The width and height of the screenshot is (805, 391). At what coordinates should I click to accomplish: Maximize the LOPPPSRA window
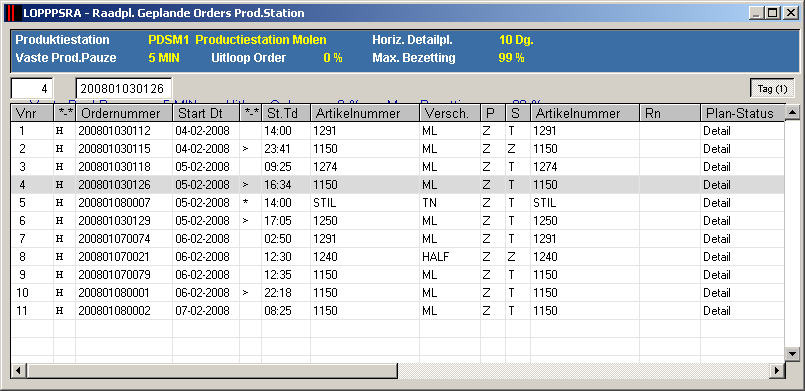[x=773, y=14]
